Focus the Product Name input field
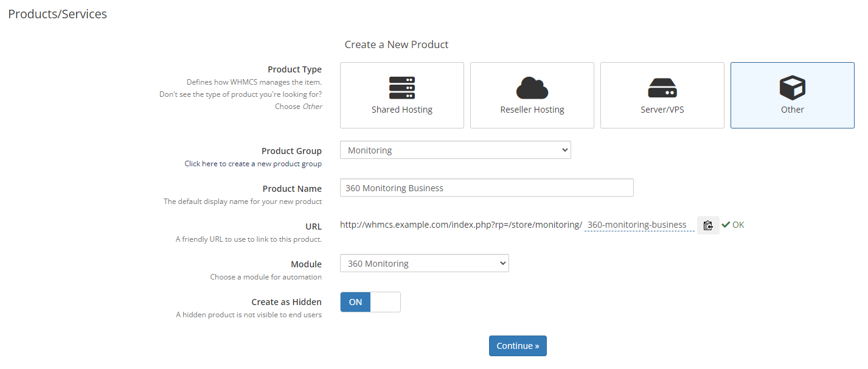Viewport: 868px width, 369px height. (x=487, y=188)
